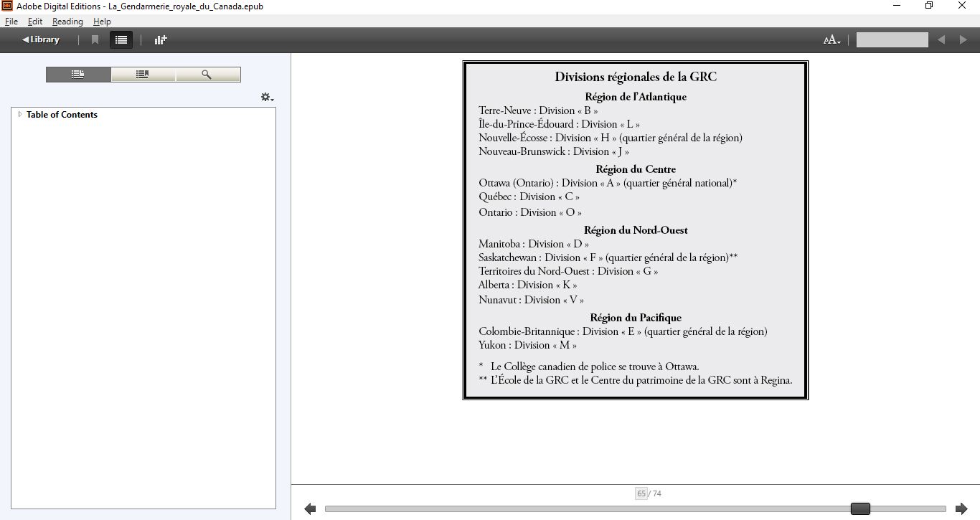Click the 'Nouveau-Brunswick : Division « J »' line
The image size is (980, 520).
554,151
